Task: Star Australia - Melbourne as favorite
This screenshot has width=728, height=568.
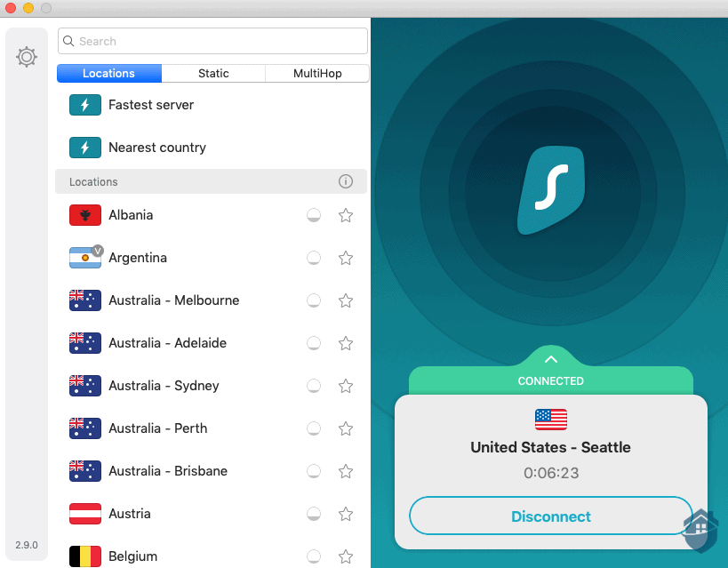Action: point(346,300)
